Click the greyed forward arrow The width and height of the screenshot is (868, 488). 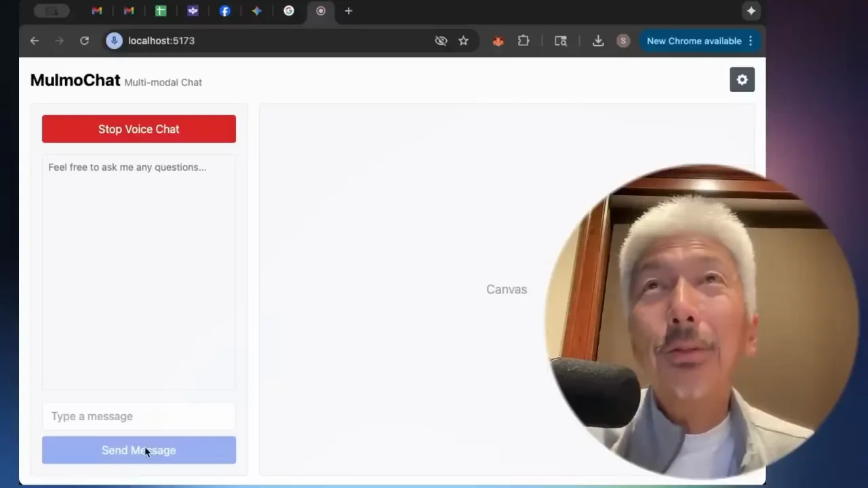point(59,41)
